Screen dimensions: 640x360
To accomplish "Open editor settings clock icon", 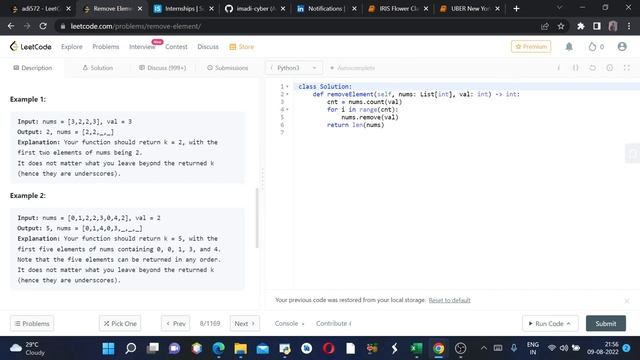I will pos(609,68).
